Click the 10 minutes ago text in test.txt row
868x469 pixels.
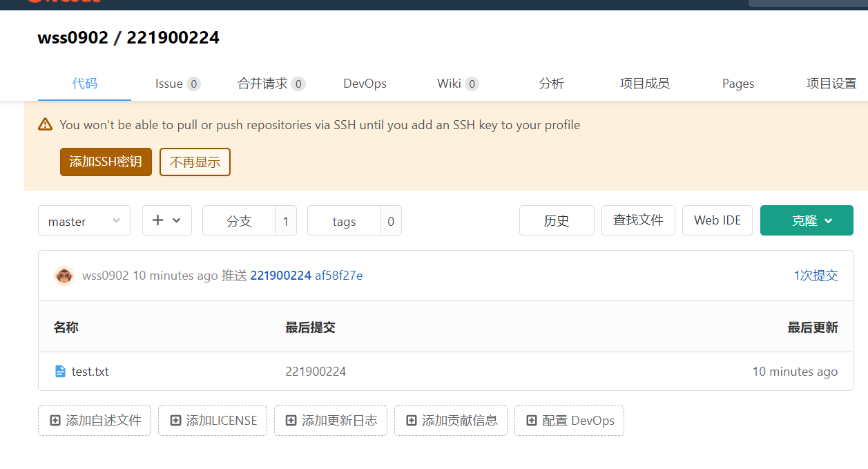[795, 372]
